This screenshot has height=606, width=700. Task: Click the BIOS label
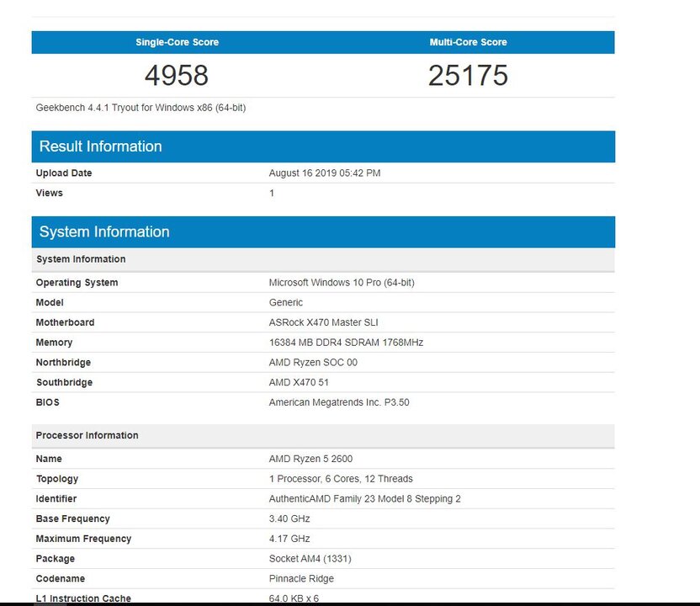pos(48,402)
